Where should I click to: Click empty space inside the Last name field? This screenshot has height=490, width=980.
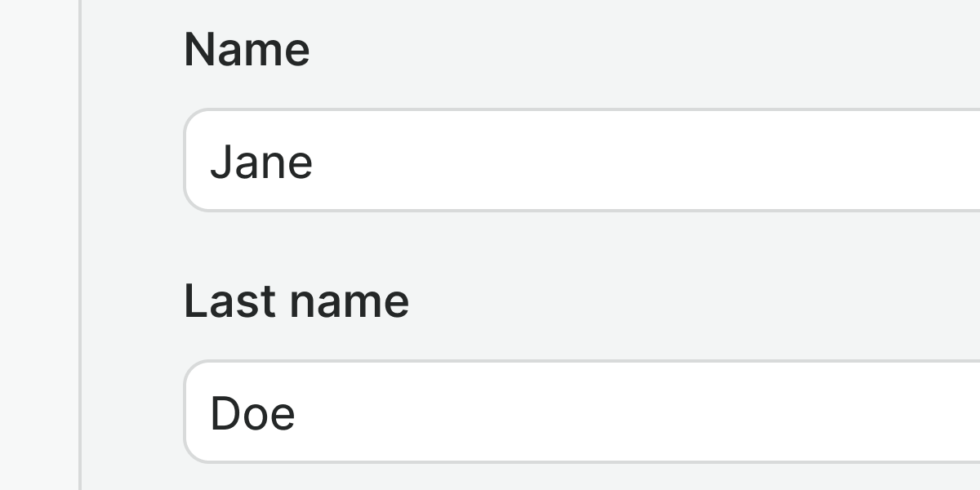(653, 412)
